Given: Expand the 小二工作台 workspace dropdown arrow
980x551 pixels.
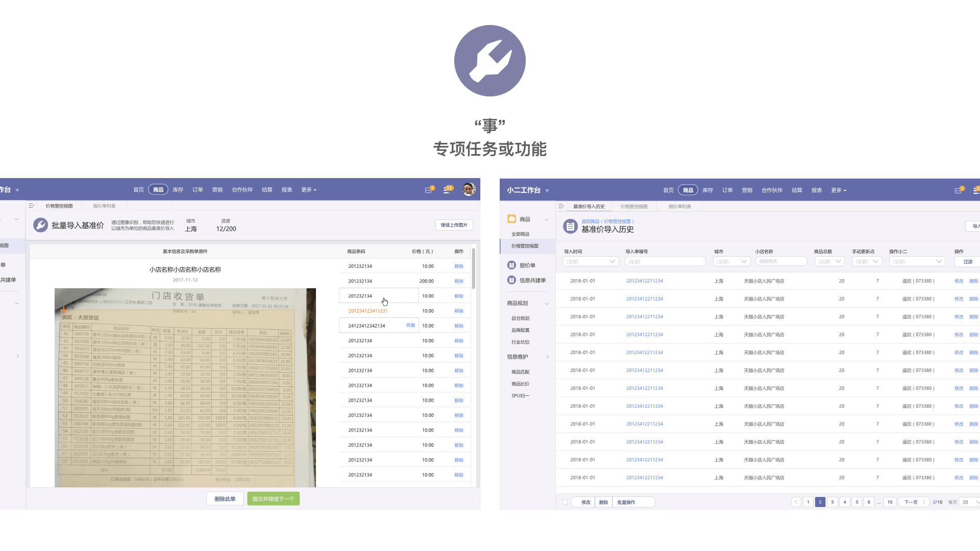Looking at the screenshot, I should (547, 191).
